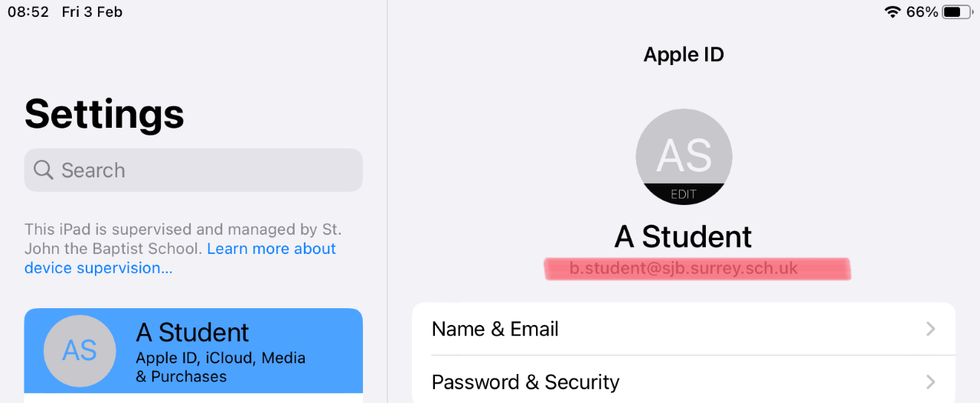This screenshot has width=980, height=403.
Task: Tap the Fri 3 Feb date
Action: 92,12
